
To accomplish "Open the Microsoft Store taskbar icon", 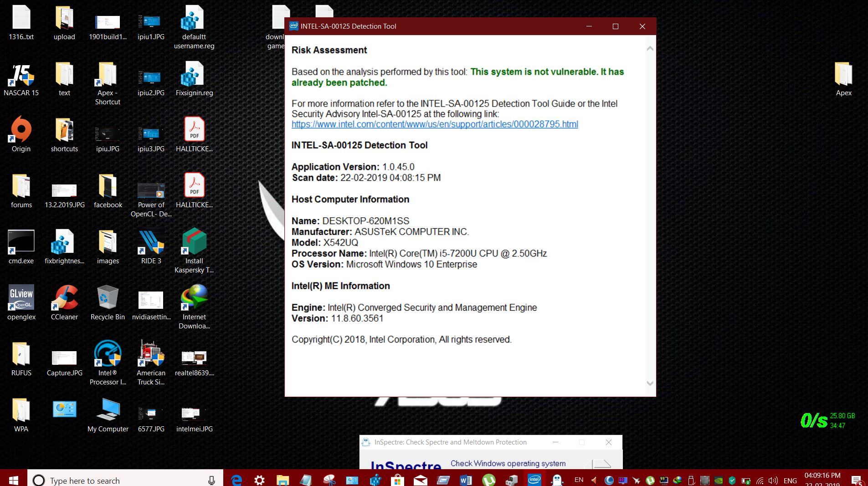I will click(397, 480).
